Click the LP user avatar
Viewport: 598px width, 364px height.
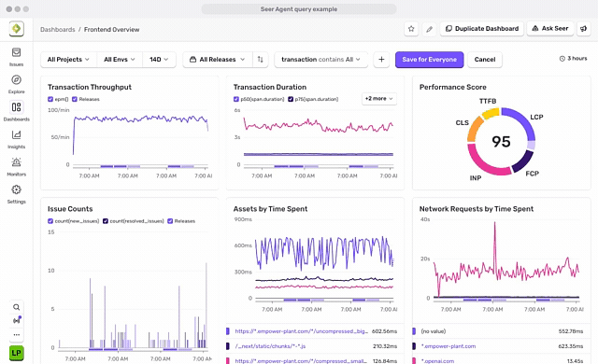[x=17, y=353]
